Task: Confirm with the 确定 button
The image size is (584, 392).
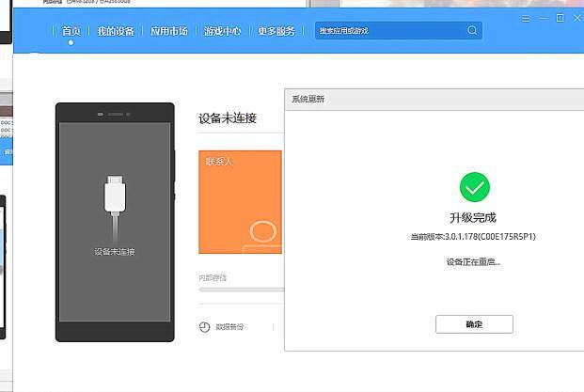Action: click(474, 324)
